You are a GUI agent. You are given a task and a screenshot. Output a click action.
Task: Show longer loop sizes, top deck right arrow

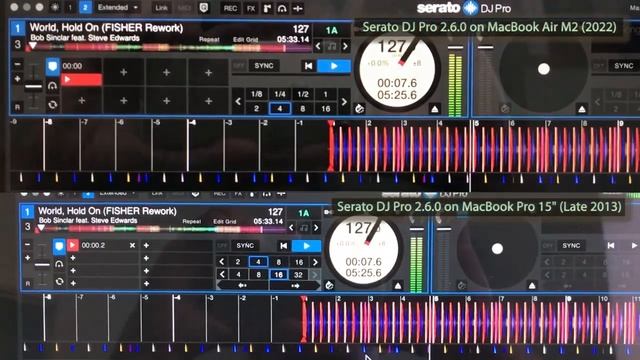pos(344,101)
